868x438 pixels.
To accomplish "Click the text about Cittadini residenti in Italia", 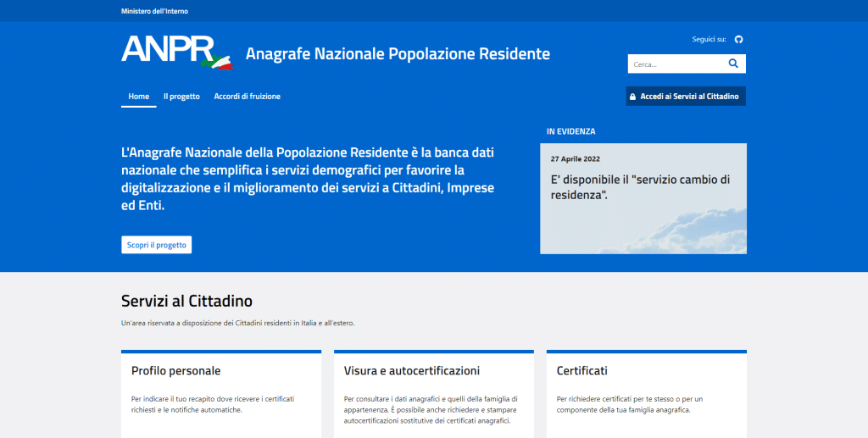I will point(238,323).
